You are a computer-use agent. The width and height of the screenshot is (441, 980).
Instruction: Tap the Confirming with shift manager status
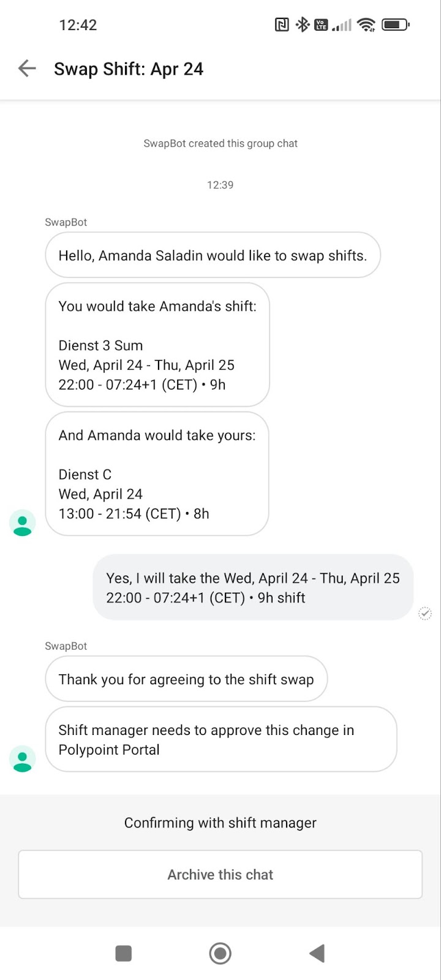pos(221,823)
